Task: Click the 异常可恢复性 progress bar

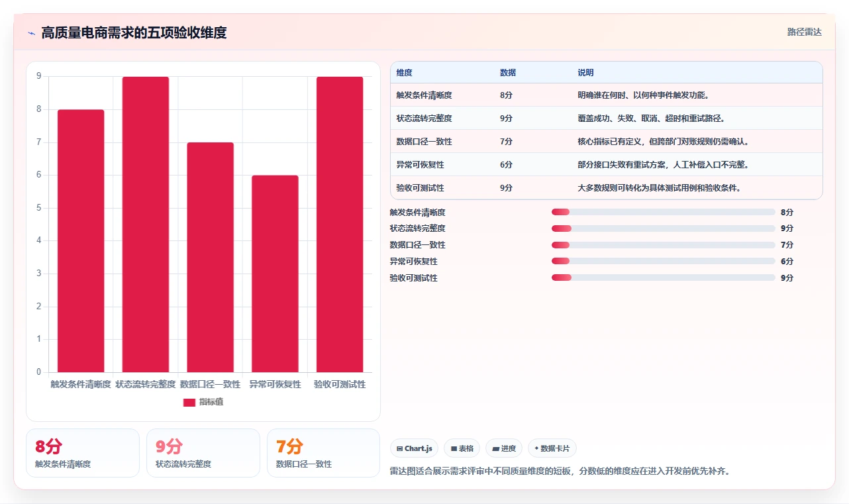Action: coord(663,261)
